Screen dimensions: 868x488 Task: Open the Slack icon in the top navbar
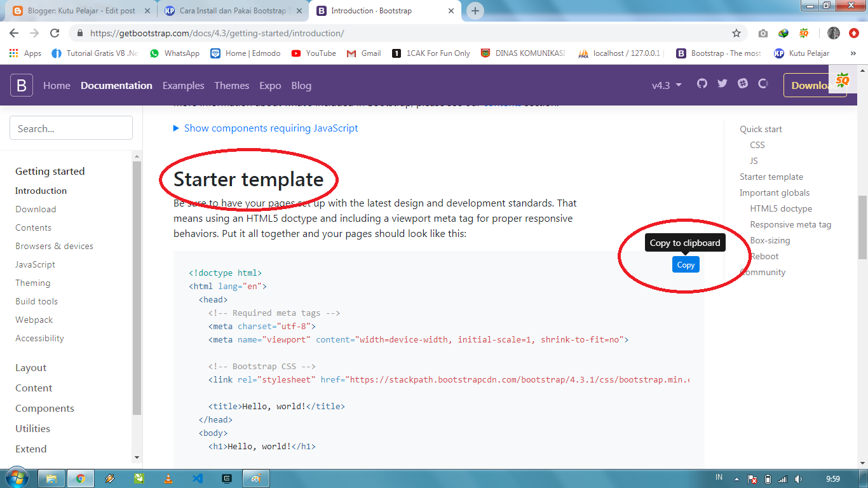point(741,82)
